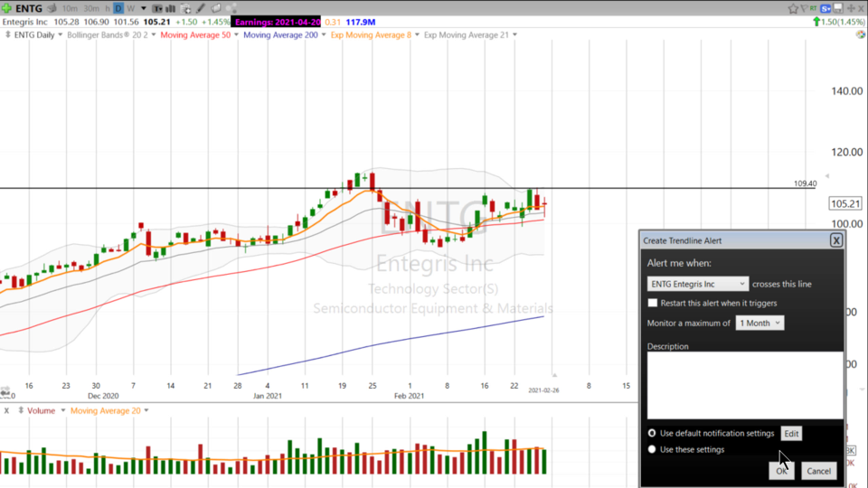This screenshot has width=868, height=488.
Task: Click the bar chart style icon
Action: (x=171, y=8)
